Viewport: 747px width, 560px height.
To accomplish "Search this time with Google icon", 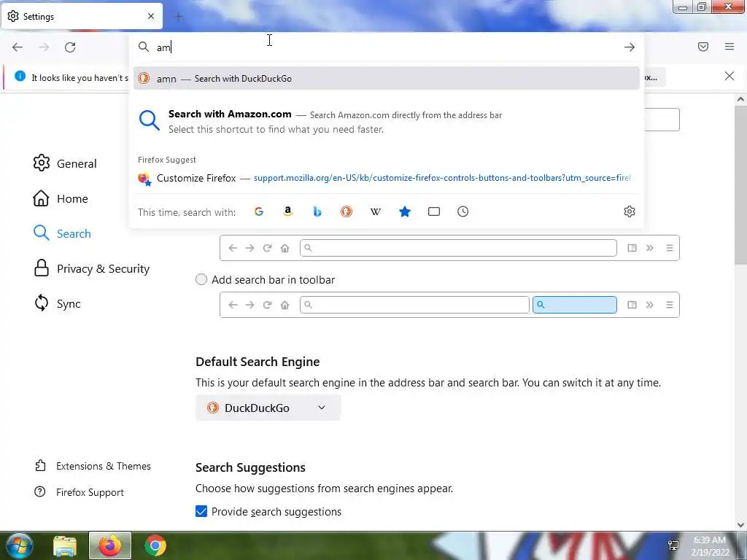I will (259, 211).
